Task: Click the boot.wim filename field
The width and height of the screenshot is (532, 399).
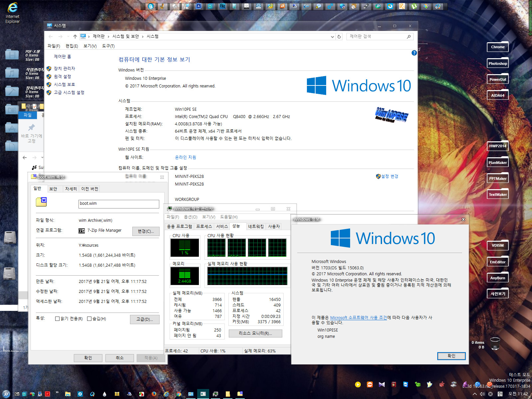Action: click(119, 204)
